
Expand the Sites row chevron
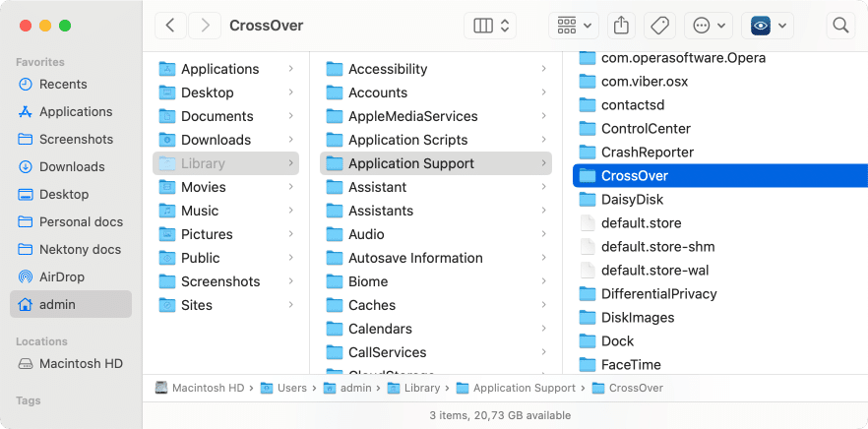click(x=291, y=305)
